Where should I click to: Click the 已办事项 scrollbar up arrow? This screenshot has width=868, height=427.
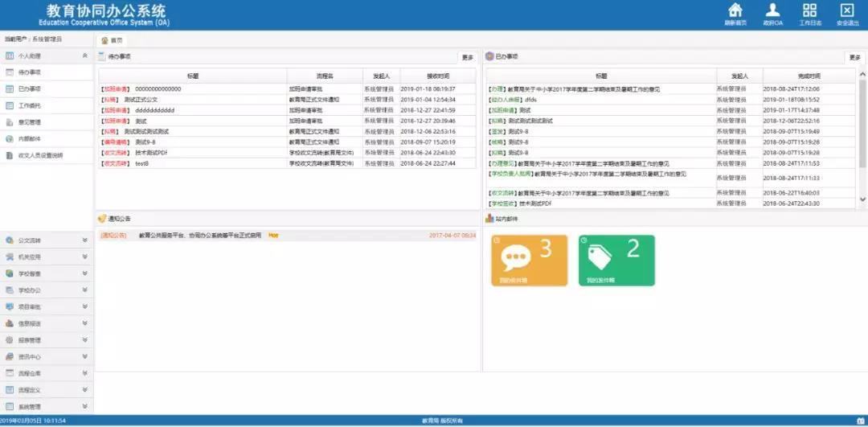[862, 74]
